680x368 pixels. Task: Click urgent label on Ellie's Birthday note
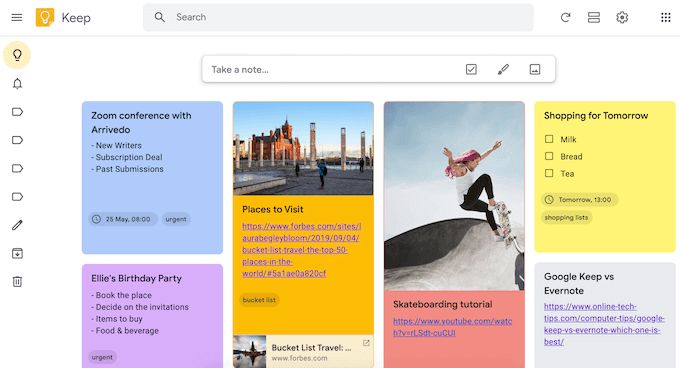point(102,357)
